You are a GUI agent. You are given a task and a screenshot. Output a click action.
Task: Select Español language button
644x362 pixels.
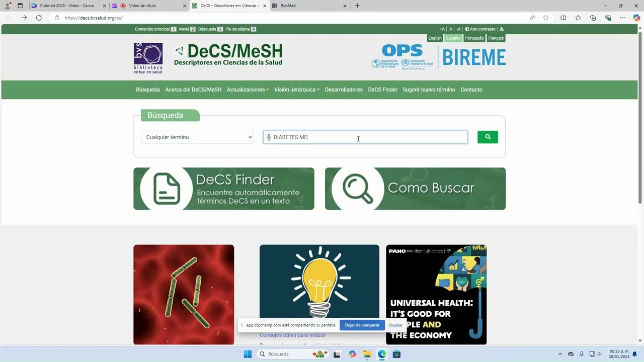pos(453,38)
